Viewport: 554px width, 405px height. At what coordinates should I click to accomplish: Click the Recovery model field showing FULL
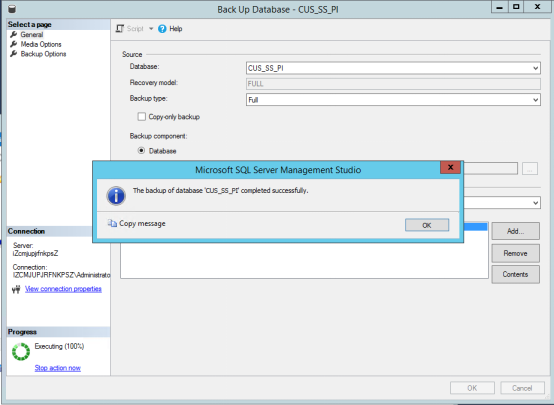pos(393,84)
